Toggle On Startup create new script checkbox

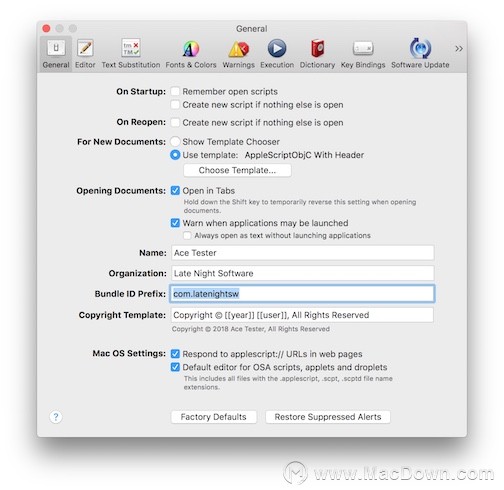(x=175, y=105)
